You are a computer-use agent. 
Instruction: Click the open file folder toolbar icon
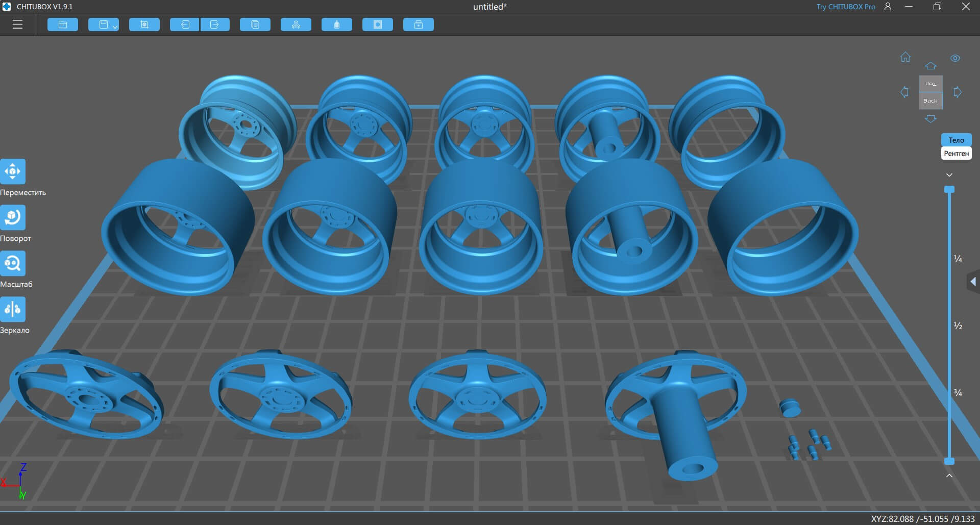click(x=63, y=24)
